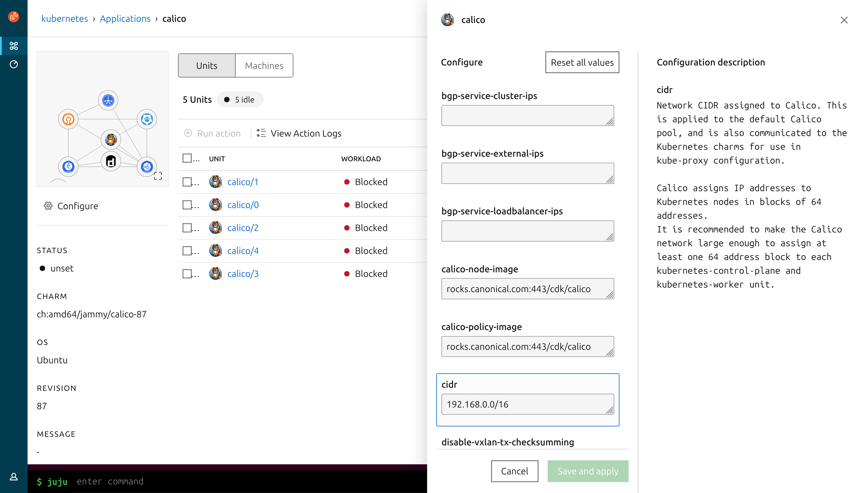The width and height of the screenshot is (868, 493).
Task: Close the calico configuration panel
Action: (844, 20)
